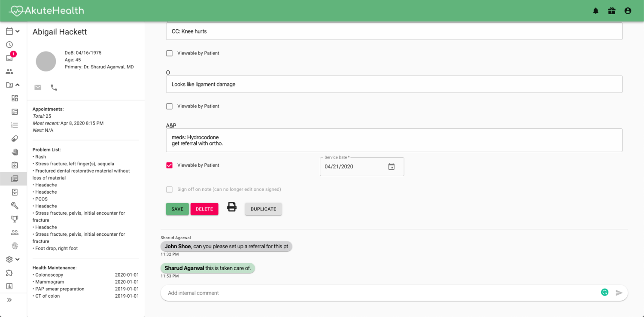Click the CC: Knee hurts text field

coord(394,31)
